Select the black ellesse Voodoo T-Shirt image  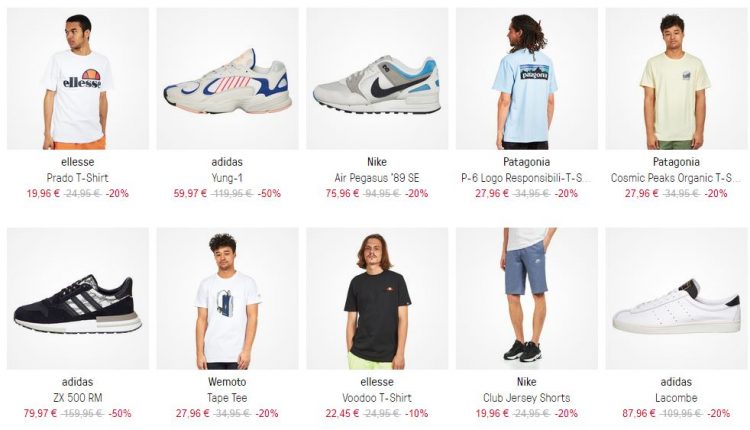pyautogui.click(x=377, y=298)
